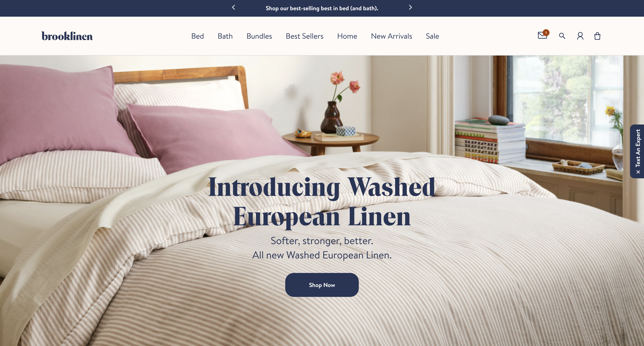644x346 pixels.
Task: Open the New Arrivals menu
Action: 391,36
